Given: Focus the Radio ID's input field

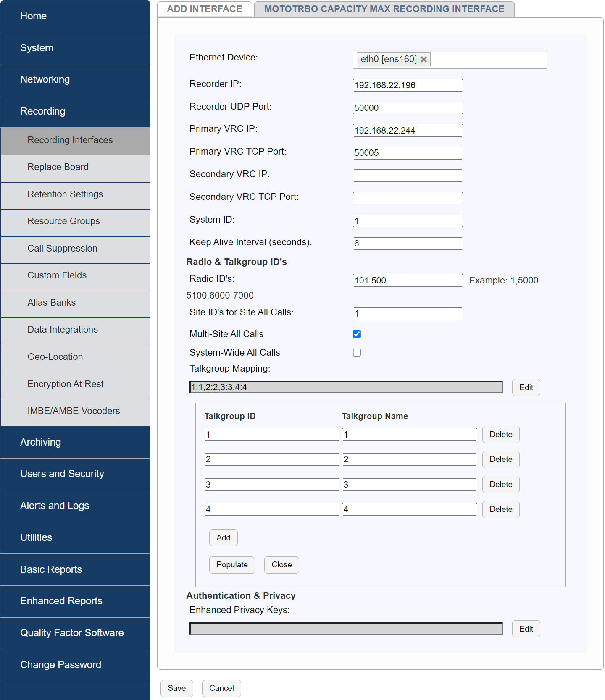Looking at the screenshot, I should [x=408, y=281].
